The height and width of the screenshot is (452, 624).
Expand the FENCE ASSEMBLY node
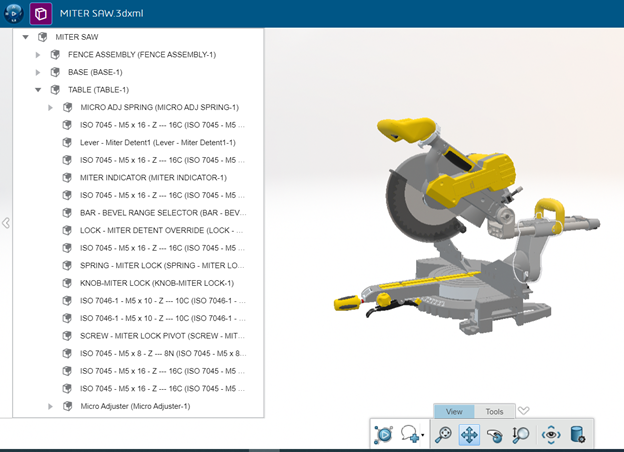pyautogui.click(x=38, y=54)
